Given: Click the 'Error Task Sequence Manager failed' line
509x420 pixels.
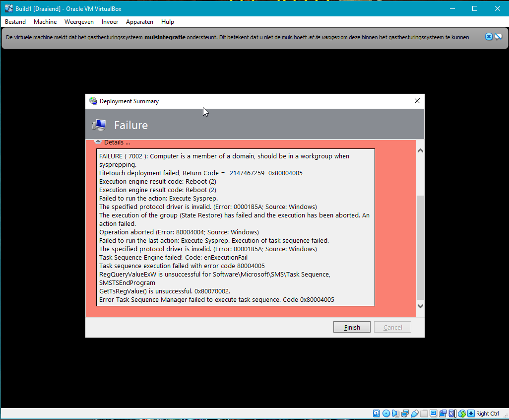Looking at the screenshot, I should (216, 300).
